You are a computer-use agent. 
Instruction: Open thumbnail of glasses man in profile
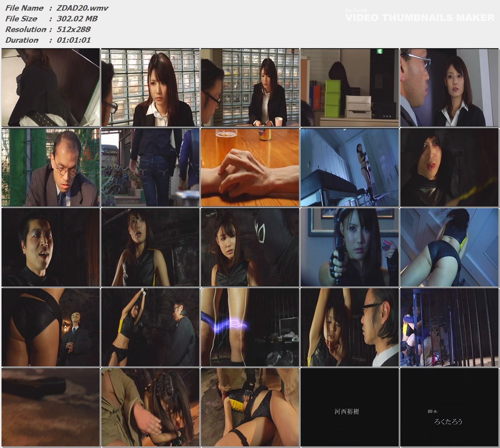(x=350, y=327)
